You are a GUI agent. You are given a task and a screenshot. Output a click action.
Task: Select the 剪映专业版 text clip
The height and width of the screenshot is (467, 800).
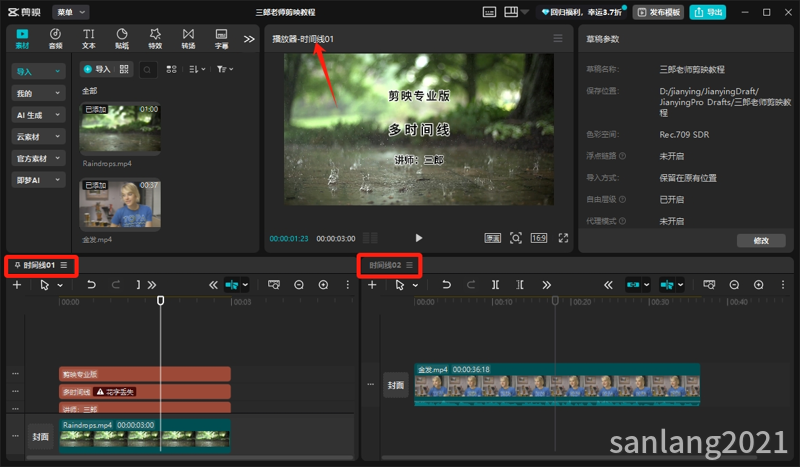pyautogui.click(x=145, y=374)
